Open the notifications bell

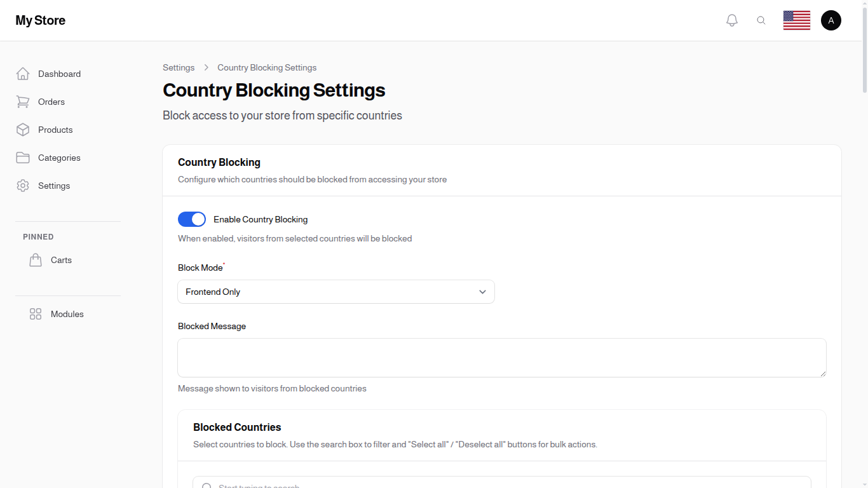coord(731,20)
